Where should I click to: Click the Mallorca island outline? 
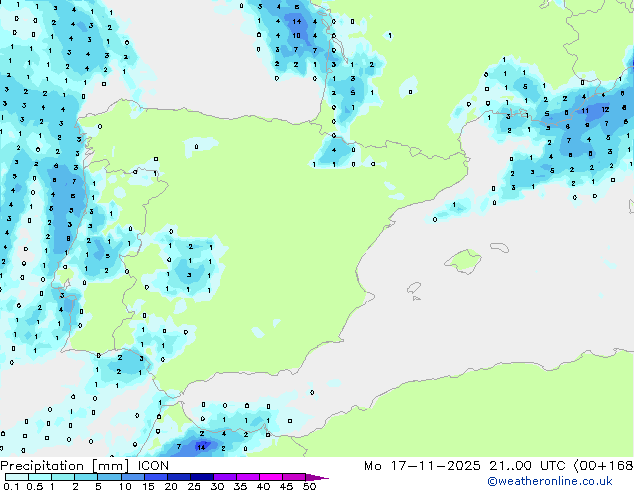click(x=464, y=261)
